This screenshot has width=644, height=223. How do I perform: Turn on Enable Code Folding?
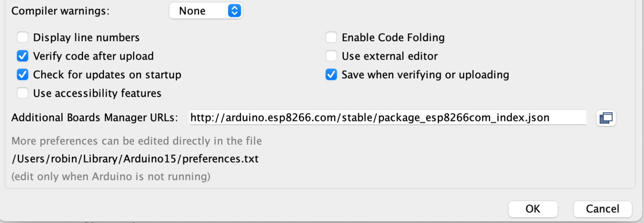(x=331, y=37)
